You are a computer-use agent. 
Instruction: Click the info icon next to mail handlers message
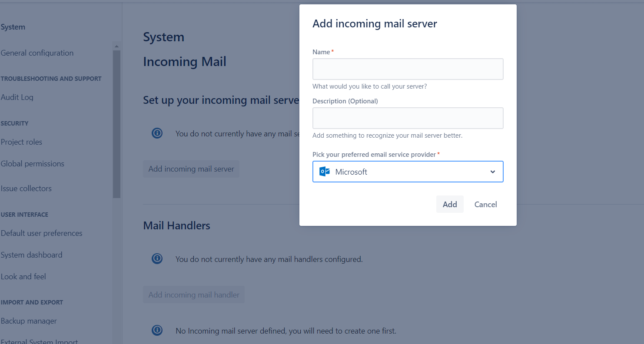pos(157,259)
